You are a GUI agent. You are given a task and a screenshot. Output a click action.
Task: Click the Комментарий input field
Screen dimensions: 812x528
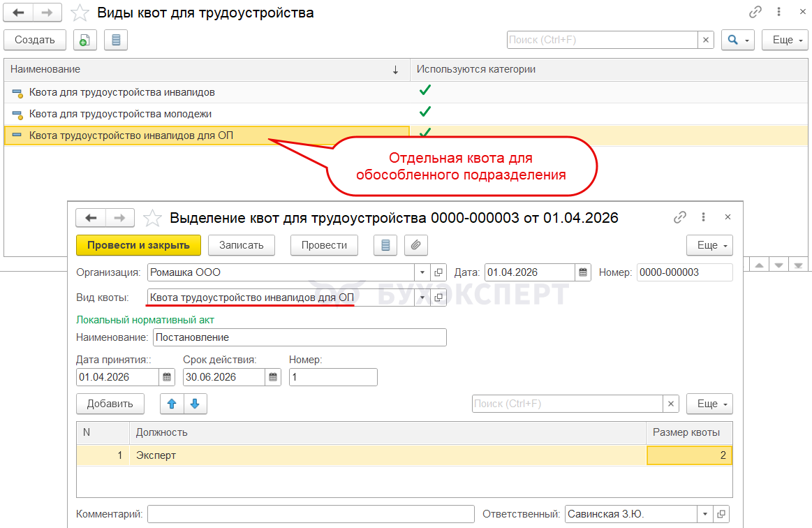tap(311, 514)
